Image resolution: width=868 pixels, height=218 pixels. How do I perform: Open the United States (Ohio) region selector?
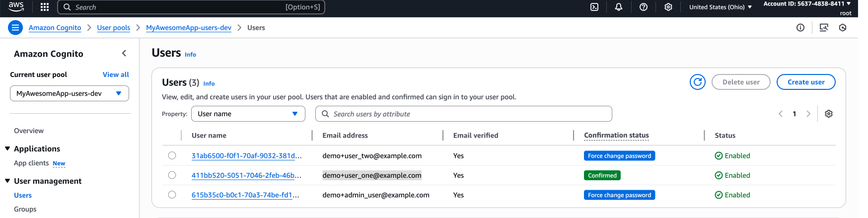tap(720, 7)
